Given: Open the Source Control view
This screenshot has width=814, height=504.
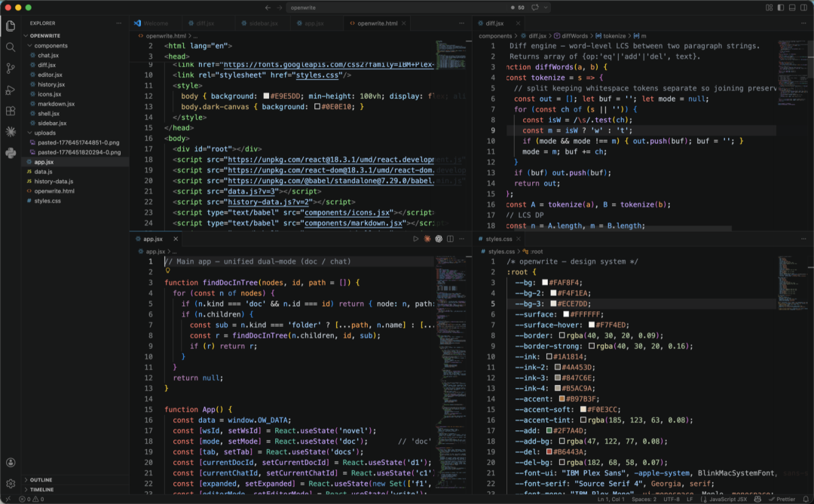Looking at the screenshot, I should click(x=11, y=68).
